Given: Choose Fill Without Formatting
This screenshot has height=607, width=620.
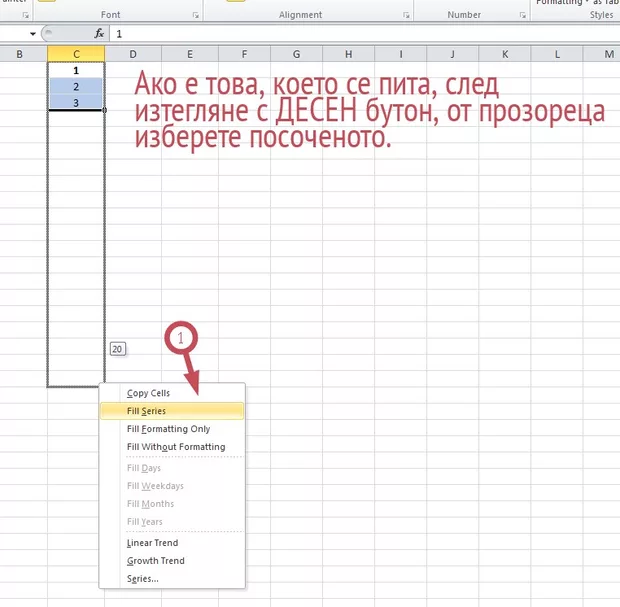Looking at the screenshot, I should pos(175,447).
